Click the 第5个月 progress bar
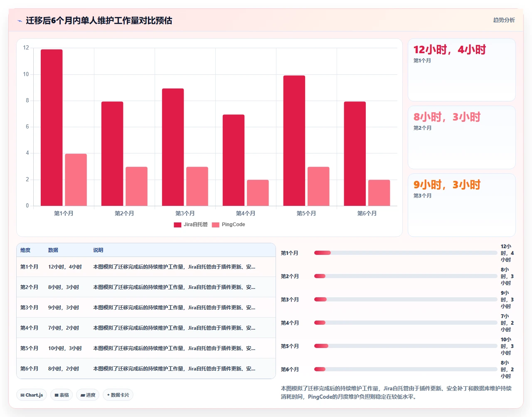The image size is (532, 417). [406, 346]
